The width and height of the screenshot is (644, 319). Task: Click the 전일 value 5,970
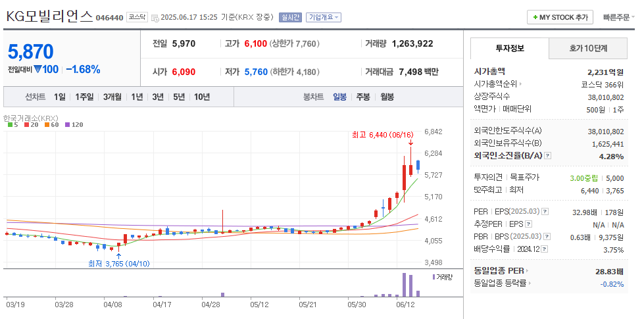tap(184, 43)
